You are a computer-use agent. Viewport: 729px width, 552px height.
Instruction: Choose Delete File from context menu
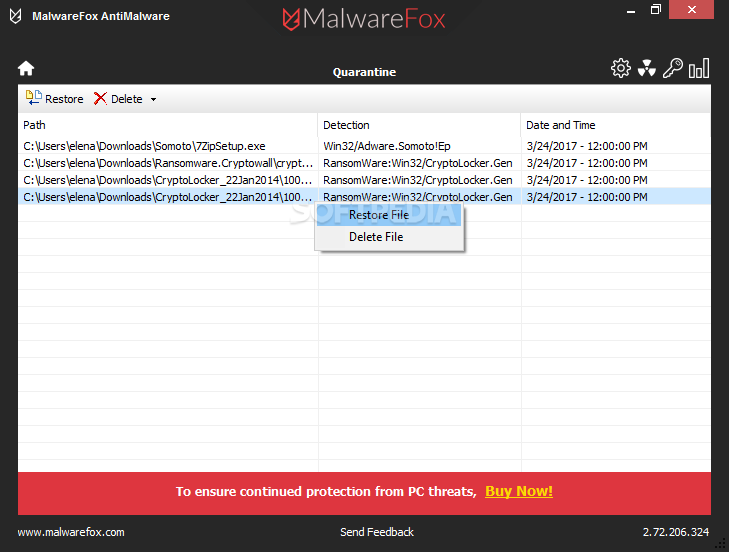click(x=389, y=237)
